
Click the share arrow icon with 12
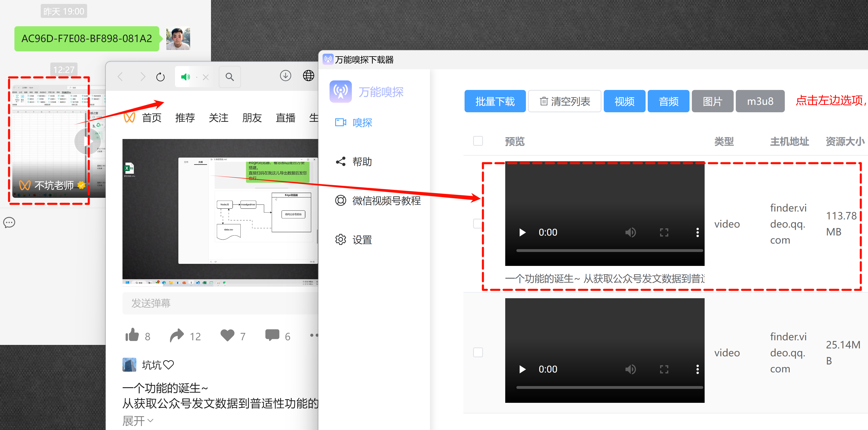(177, 335)
